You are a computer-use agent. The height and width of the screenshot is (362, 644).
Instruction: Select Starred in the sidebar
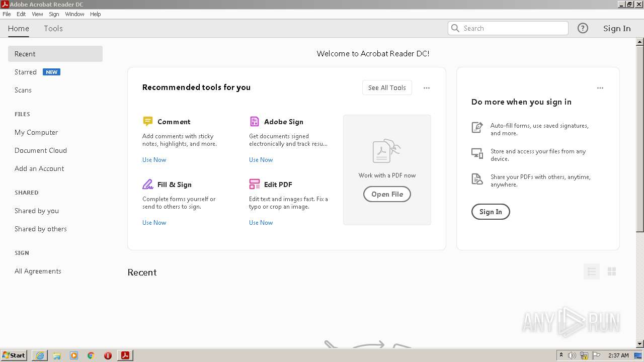pyautogui.click(x=26, y=72)
